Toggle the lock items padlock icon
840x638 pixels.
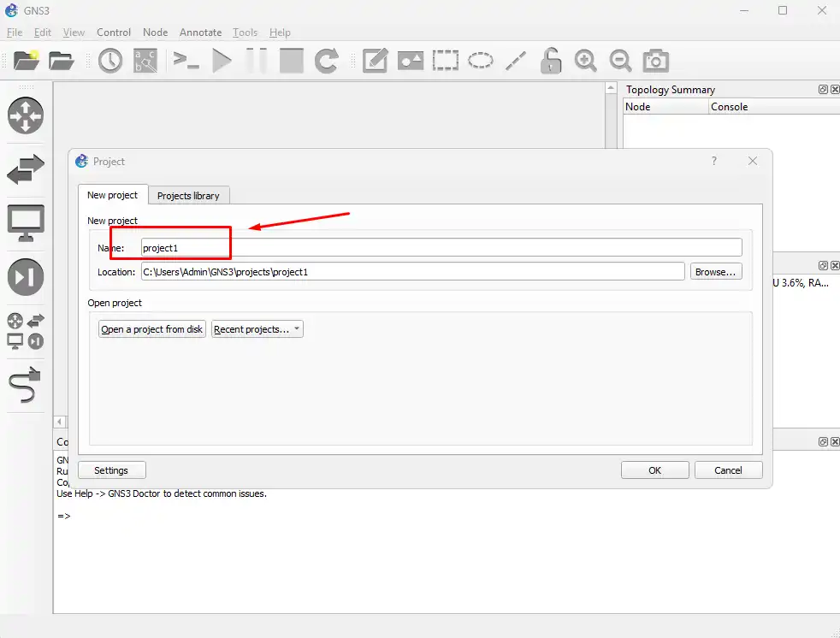tap(550, 61)
